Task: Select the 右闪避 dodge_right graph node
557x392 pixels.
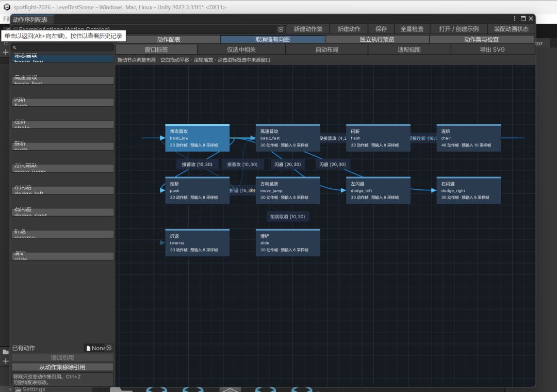Action: 468,190
